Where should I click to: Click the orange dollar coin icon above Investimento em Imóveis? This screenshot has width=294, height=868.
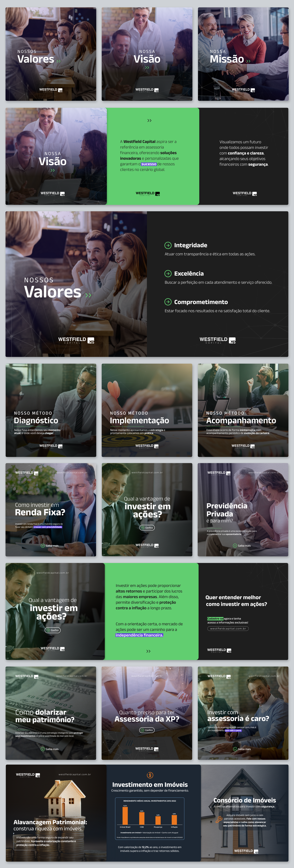tap(150, 775)
